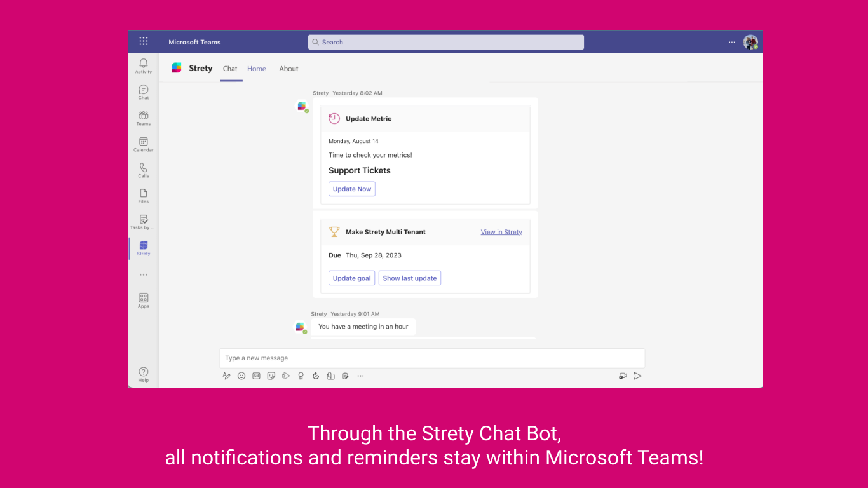The image size is (868, 488).
Task: Open the sticker picker
Action: 271,376
